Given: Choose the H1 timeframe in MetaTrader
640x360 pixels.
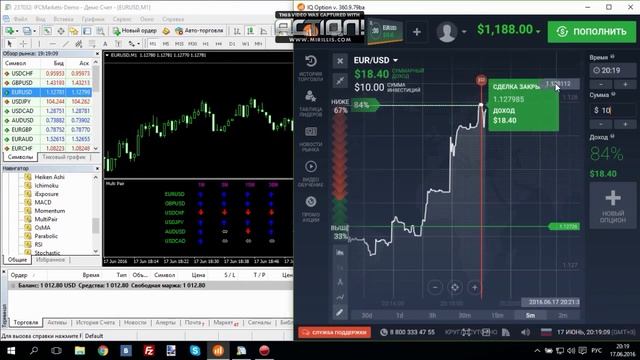Looking at the screenshot, I should pos(206,44).
